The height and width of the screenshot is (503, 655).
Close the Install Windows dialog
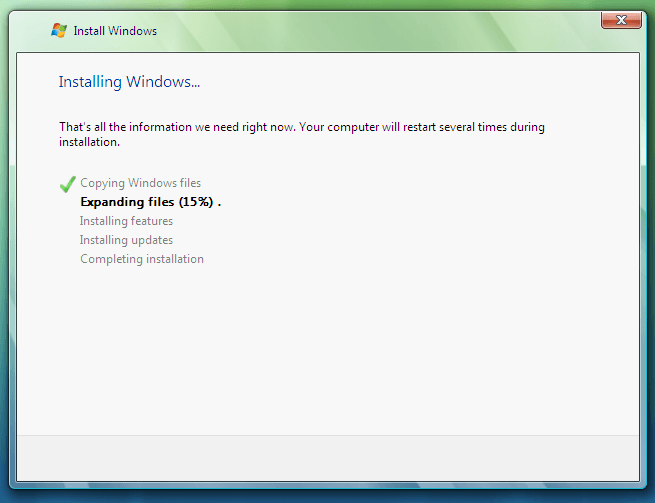click(621, 20)
